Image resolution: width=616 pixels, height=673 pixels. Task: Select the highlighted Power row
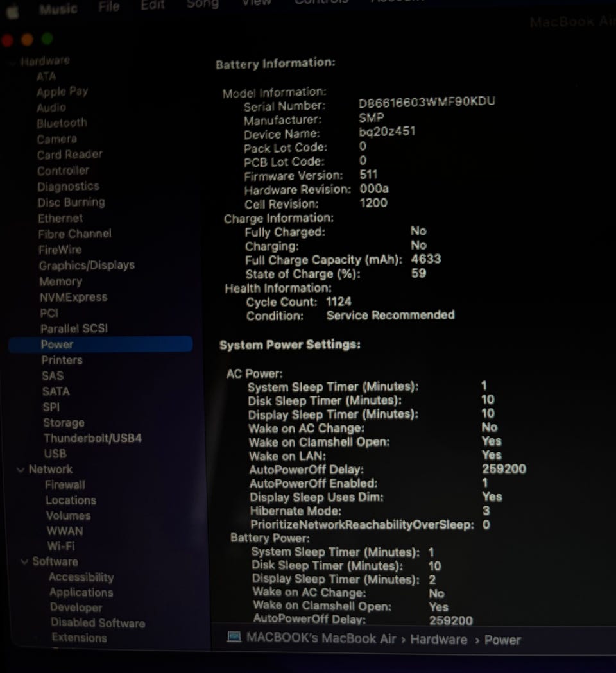tap(100, 345)
